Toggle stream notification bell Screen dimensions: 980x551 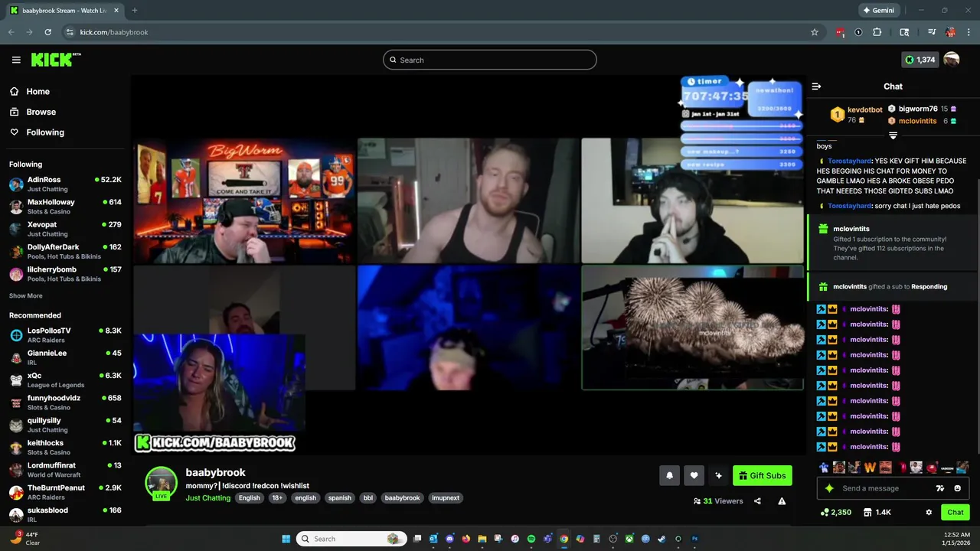669,475
